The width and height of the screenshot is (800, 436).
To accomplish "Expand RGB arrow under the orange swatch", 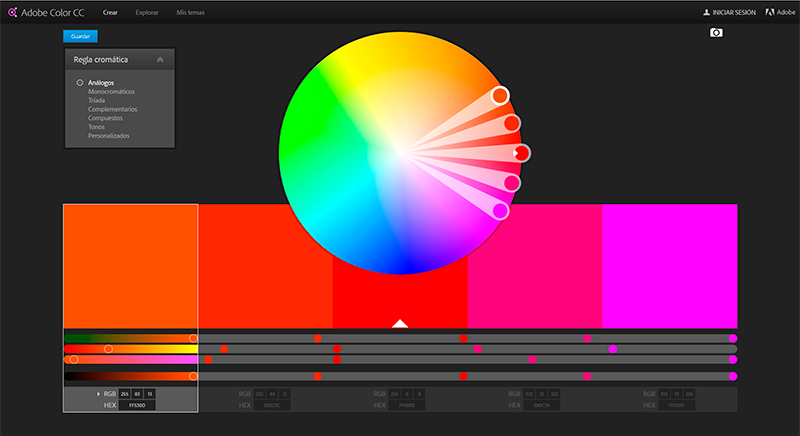I will pyautogui.click(x=98, y=395).
